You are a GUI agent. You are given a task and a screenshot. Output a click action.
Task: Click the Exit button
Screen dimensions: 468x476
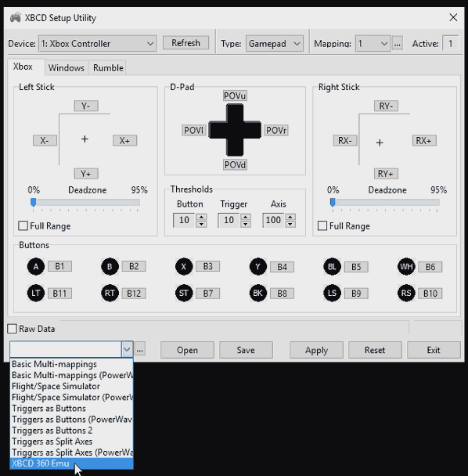[434, 350]
